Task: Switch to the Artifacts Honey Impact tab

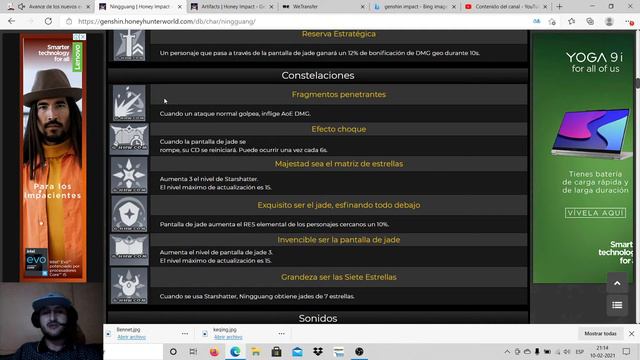Action: (233, 7)
